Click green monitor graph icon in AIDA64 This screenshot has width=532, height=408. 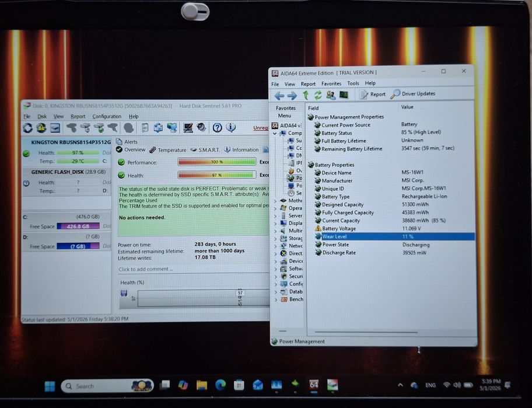(344, 95)
